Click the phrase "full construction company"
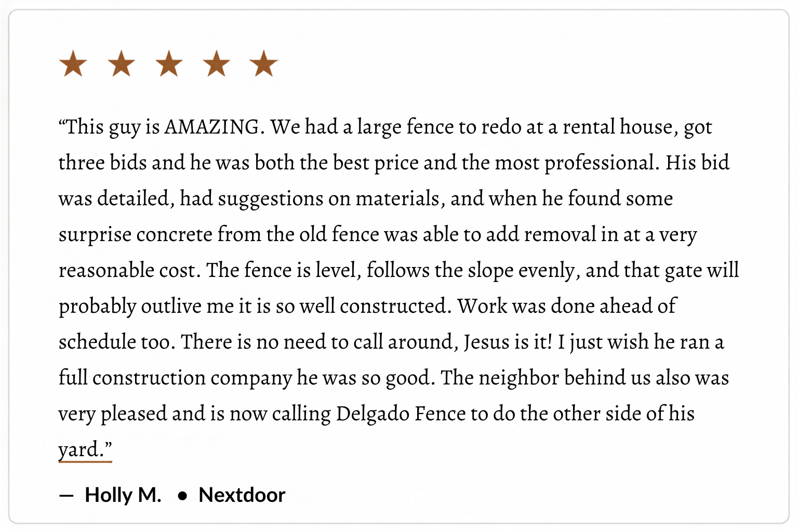Screen dimensions: 798x532 [x=175, y=378]
